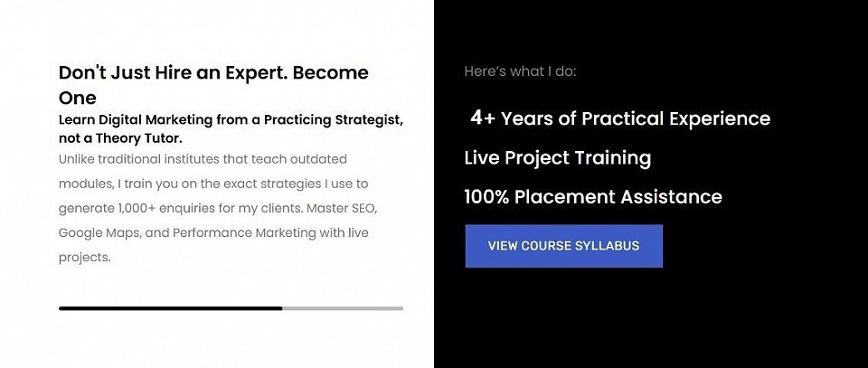
Task: Click the "Live Project Training" item
Action: pos(557,158)
